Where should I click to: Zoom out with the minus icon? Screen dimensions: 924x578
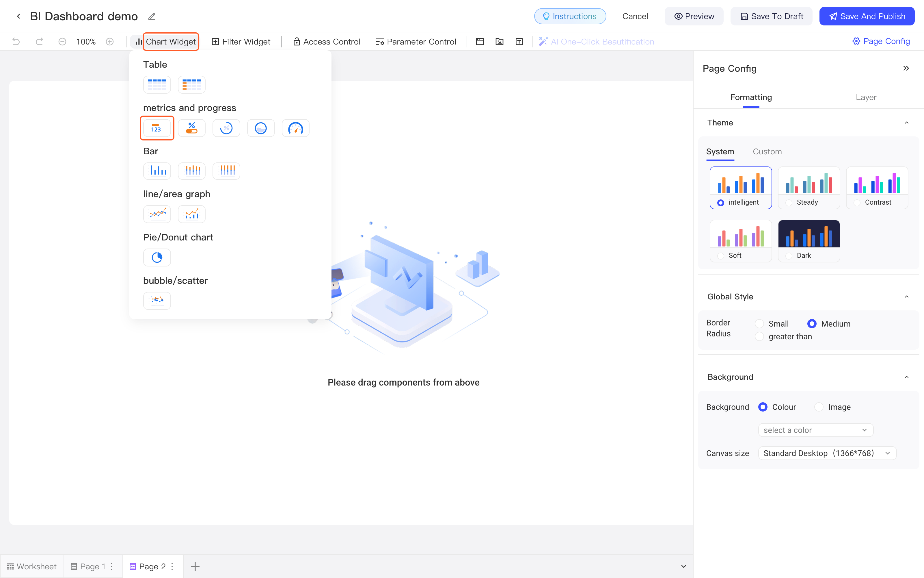(x=62, y=41)
